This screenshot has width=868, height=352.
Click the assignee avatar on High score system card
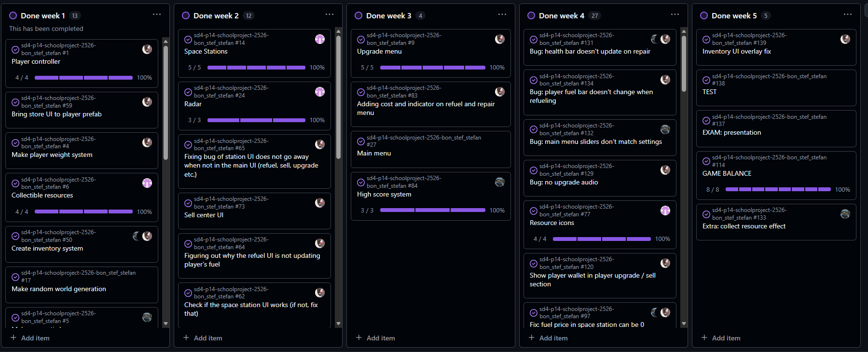(500, 182)
